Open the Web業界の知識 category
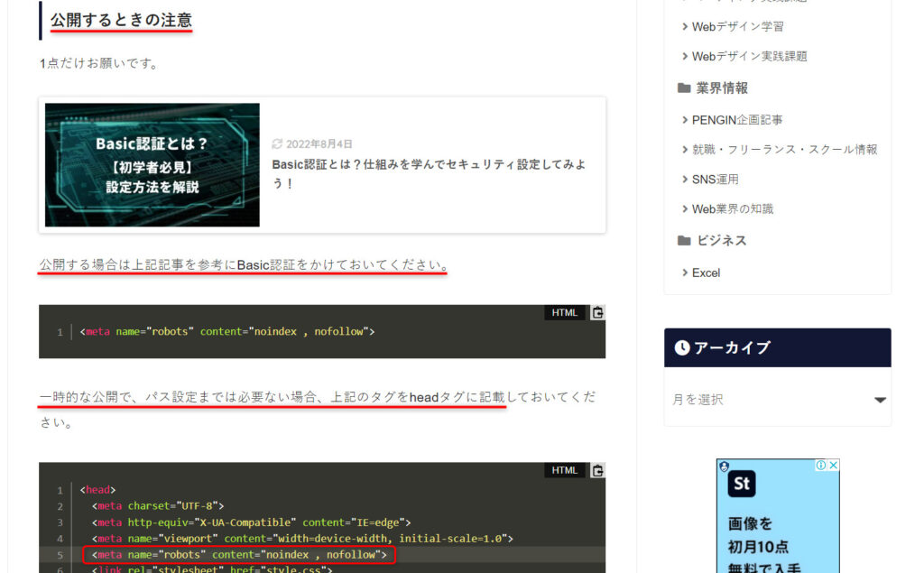Image resolution: width=924 pixels, height=573 pixels. (733, 209)
